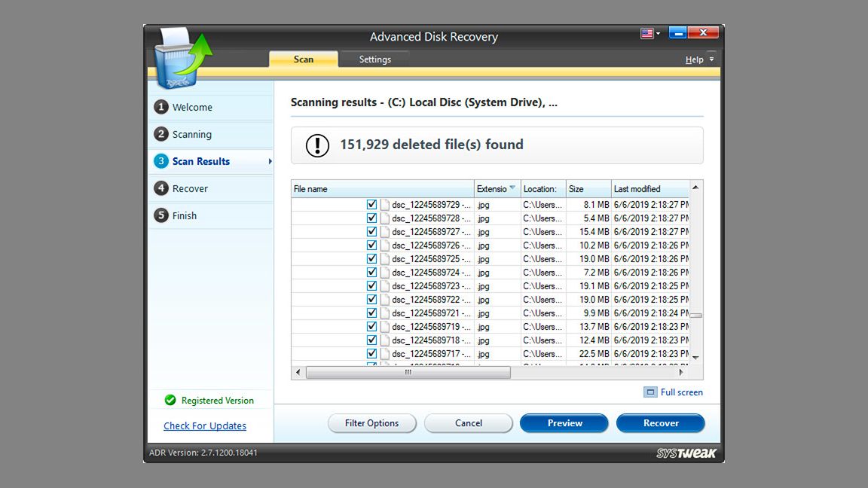
Task: Click the vertical scrollbar thumb
Action: [696, 316]
